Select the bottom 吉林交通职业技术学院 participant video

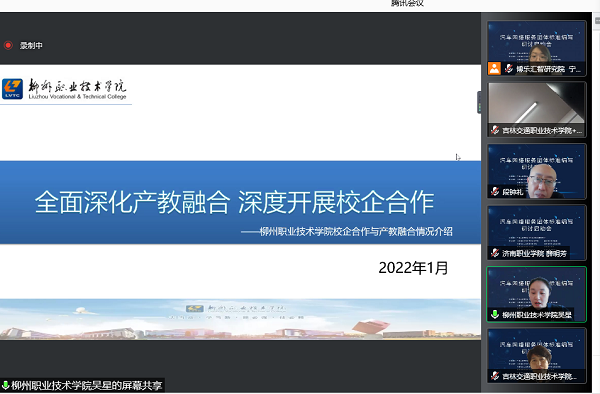pos(536,355)
